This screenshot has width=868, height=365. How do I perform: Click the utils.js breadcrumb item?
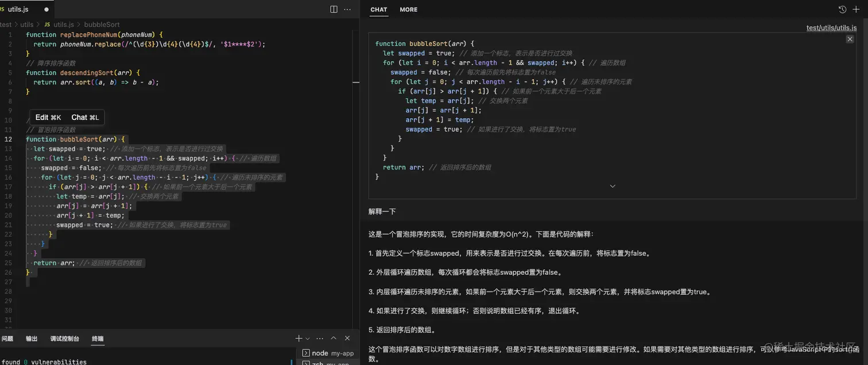(63, 25)
